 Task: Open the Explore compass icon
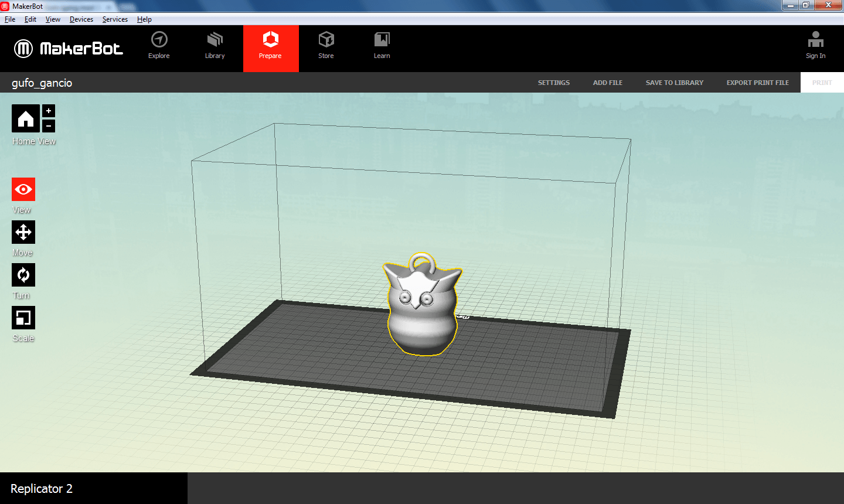click(159, 40)
